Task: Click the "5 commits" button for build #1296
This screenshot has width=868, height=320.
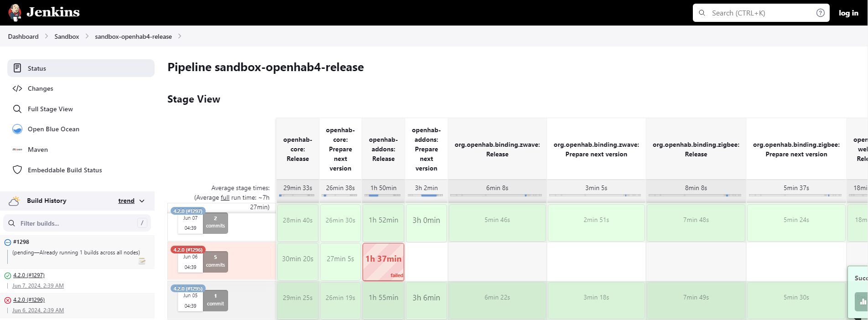Action: [215, 261]
